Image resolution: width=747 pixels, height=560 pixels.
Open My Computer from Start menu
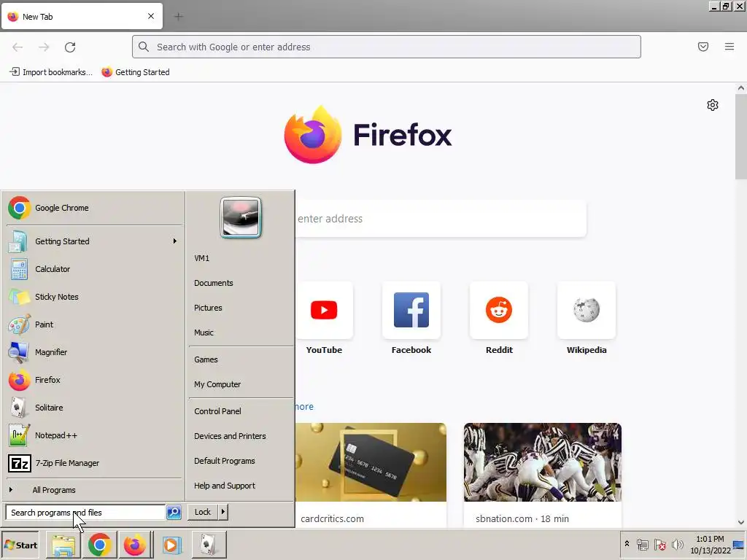point(241,384)
